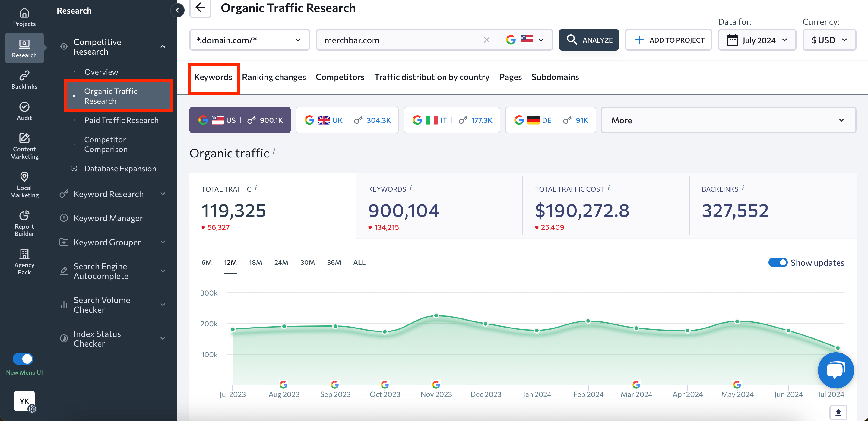Click ADD TO PROJECT
This screenshot has height=421, width=868.
tap(668, 40)
